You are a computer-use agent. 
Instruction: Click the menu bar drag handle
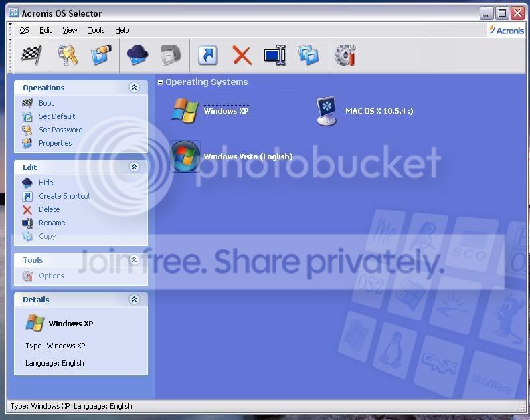(x=11, y=30)
